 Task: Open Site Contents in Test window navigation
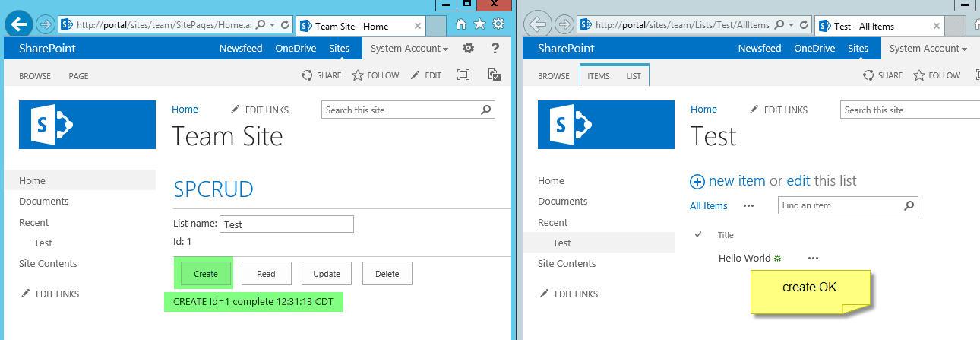(567, 264)
